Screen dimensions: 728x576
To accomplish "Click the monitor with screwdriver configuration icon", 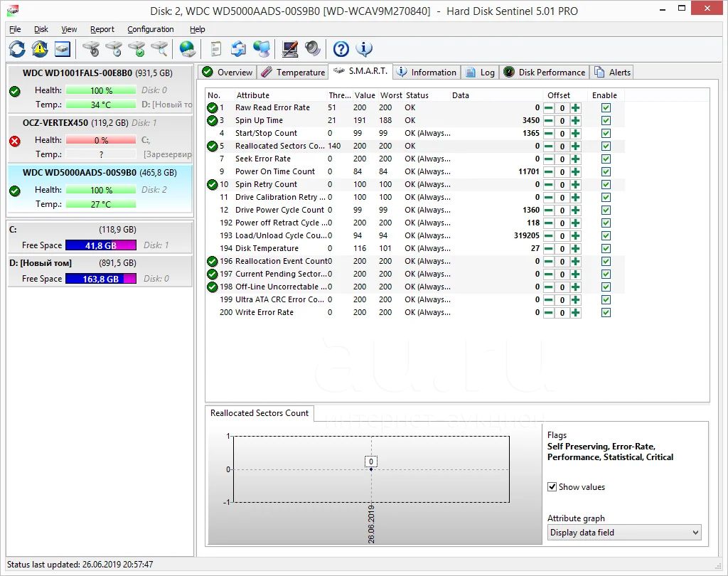I will [290, 49].
